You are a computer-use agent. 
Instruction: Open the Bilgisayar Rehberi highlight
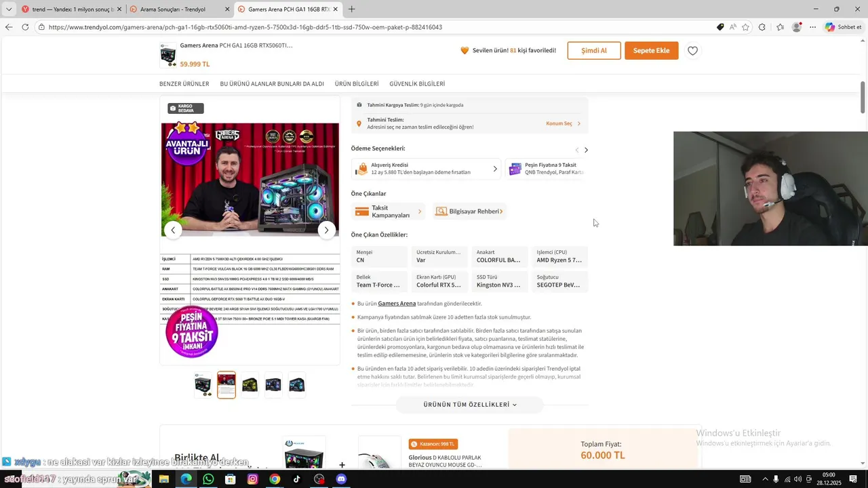[469, 211]
